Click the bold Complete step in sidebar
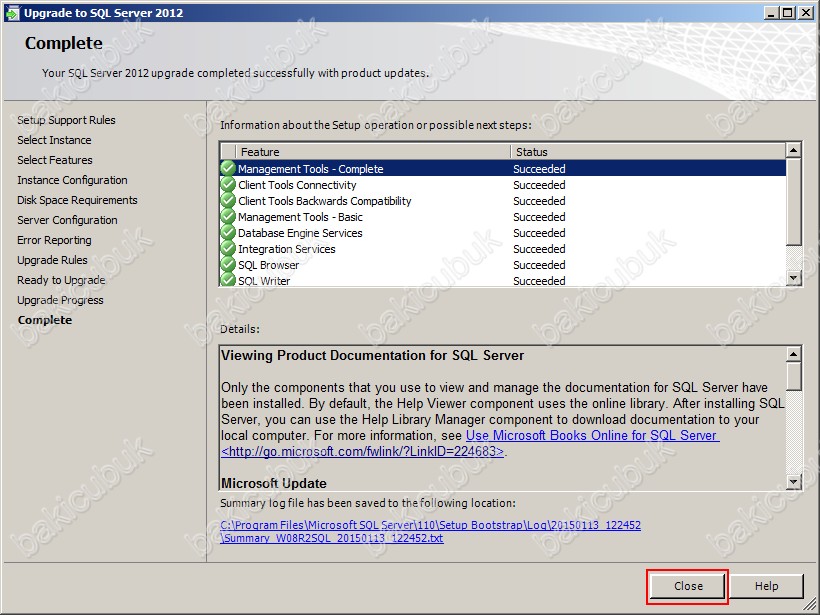The height and width of the screenshot is (615, 820). pyautogui.click(x=45, y=320)
